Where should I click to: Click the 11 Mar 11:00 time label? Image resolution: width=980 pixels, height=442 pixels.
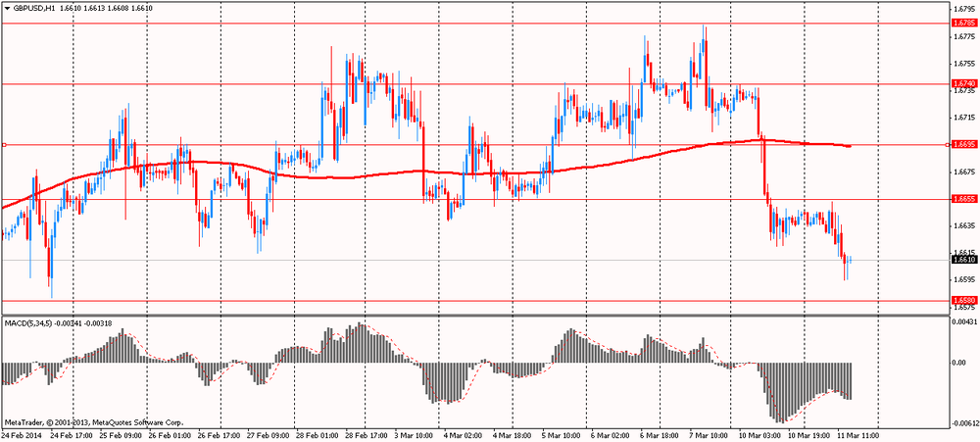(857, 434)
